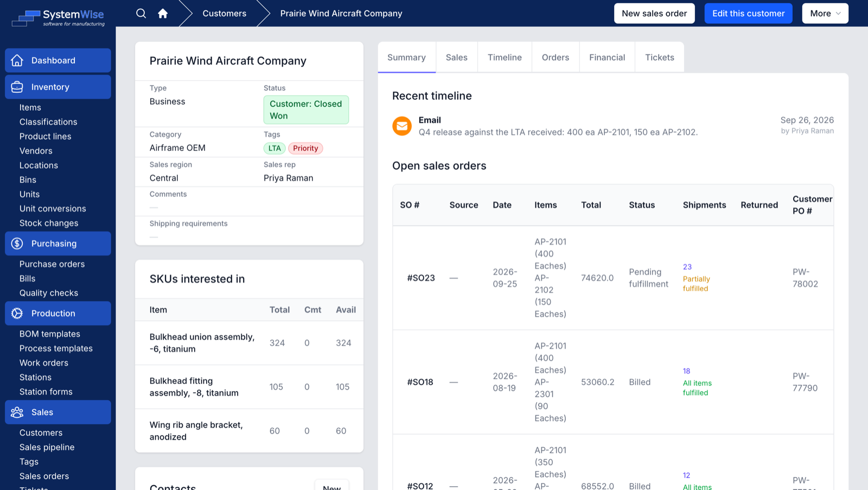Click the Priority tag badge
The width and height of the screenshot is (868, 490).
[x=305, y=148]
